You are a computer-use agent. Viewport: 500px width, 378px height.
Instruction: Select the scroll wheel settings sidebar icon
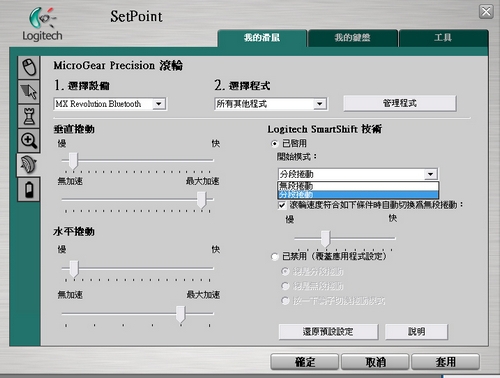click(x=29, y=165)
